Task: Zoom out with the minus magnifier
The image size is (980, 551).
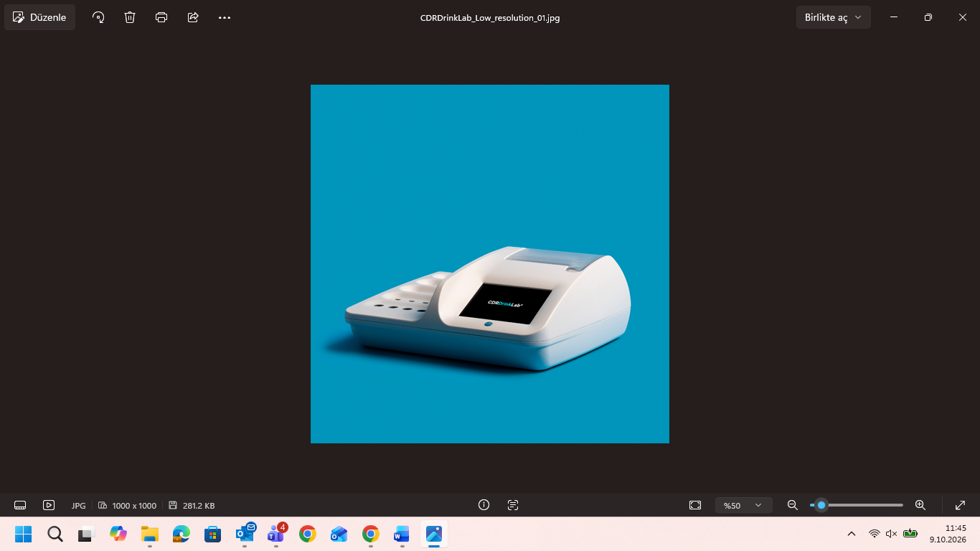Action: (793, 505)
